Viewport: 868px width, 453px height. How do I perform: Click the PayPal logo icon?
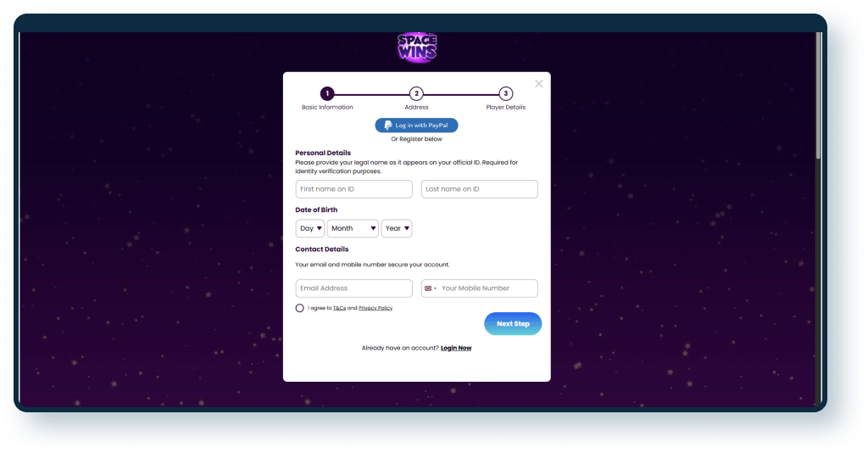tap(388, 126)
